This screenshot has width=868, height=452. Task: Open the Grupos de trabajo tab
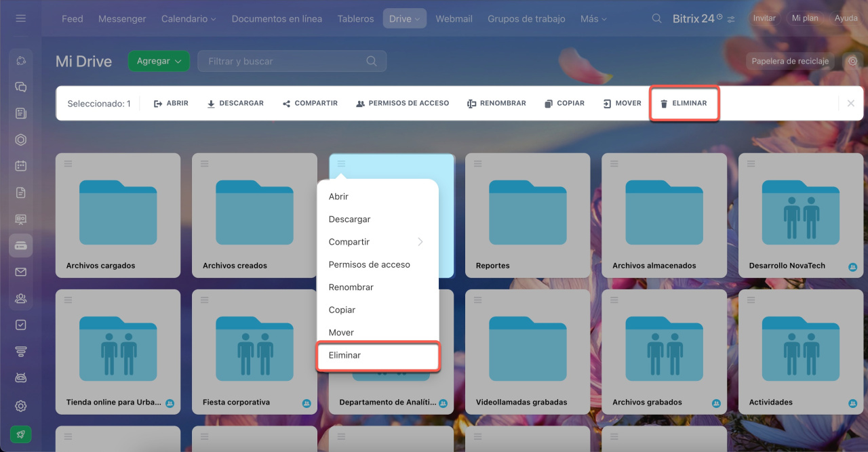click(x=526, y=18)
